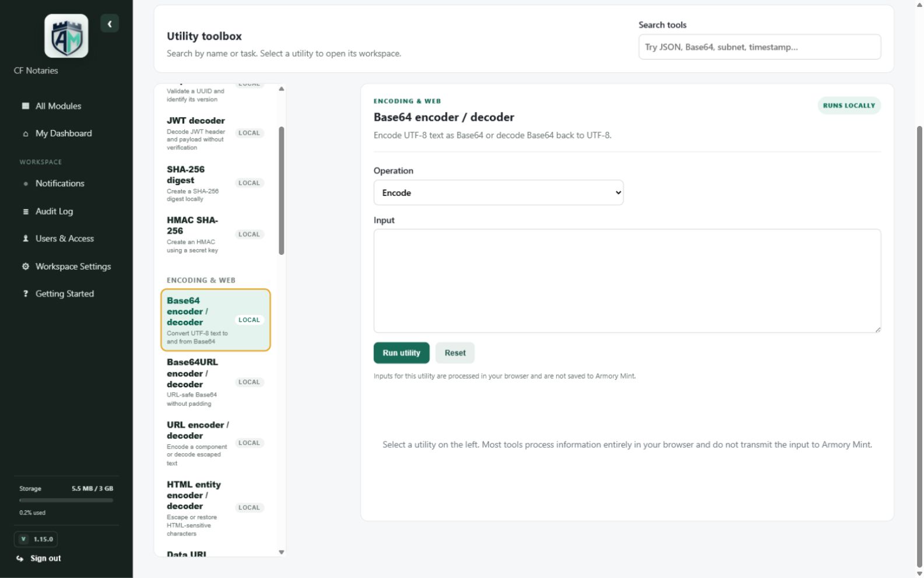This screenshot has height=578, width=924.
Task: Click the LOCAL badge next to HMAC SHA-256
Action: (x=249, y=234)
